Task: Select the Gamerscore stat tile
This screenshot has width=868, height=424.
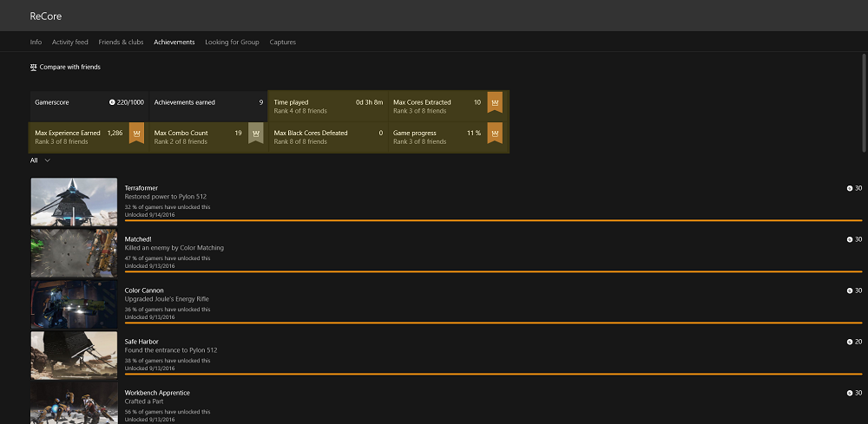Action: point(89,106)
